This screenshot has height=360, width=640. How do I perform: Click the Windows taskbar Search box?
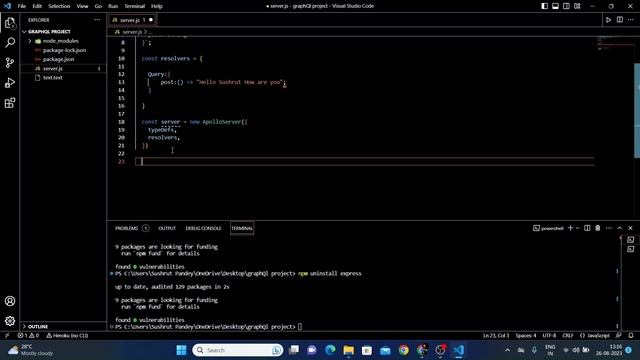(x=238, y=350)
